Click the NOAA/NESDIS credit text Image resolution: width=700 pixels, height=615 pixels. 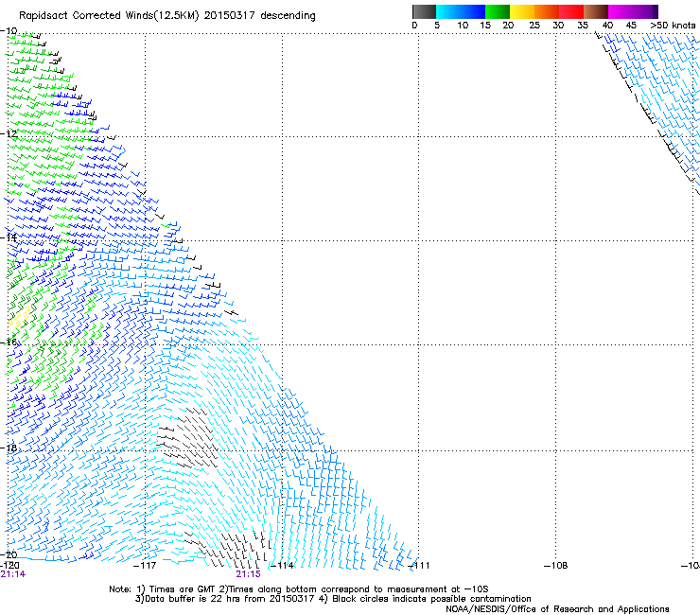point(557,609)
